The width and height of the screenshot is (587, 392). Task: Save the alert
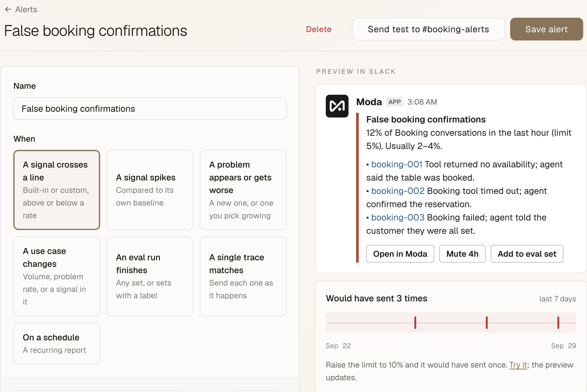(x=546, y=29)
